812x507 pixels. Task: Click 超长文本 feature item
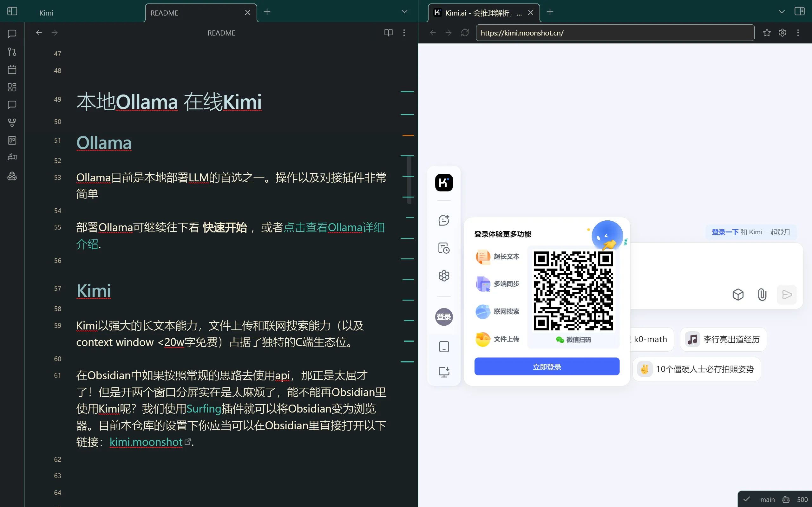pos(497,257)
